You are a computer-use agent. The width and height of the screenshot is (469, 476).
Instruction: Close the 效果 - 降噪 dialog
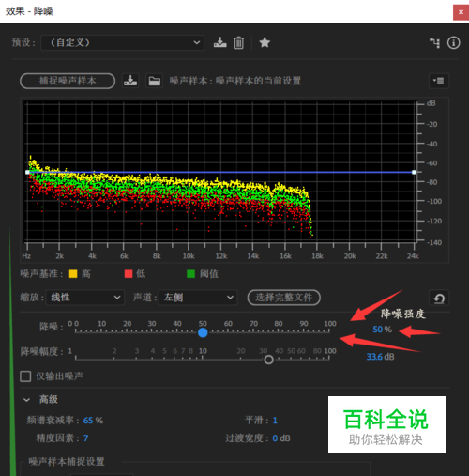[x=461, y=12]
